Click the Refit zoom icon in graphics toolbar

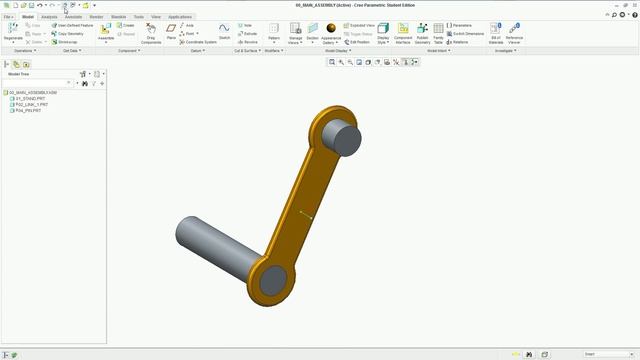click(x=332, y=62)
